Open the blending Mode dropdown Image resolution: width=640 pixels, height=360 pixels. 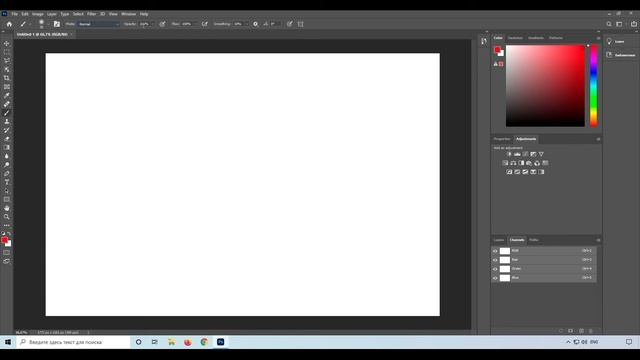click(x=98, y=24)
